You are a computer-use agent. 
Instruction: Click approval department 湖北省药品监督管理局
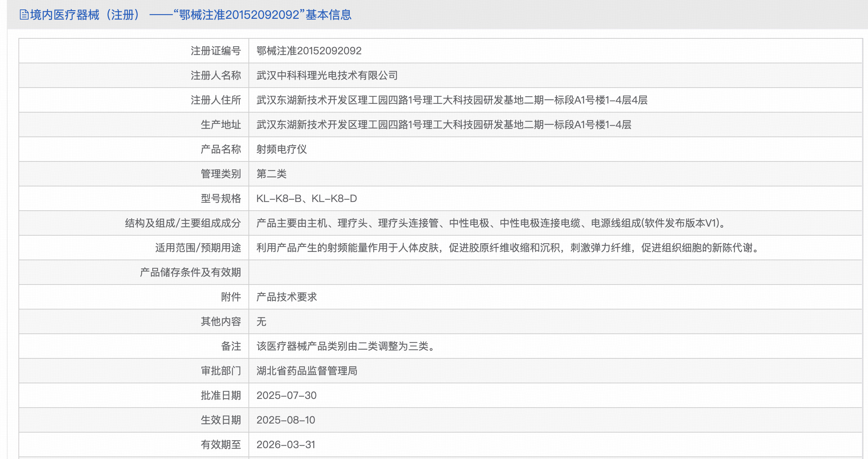(x=307, y=371)
